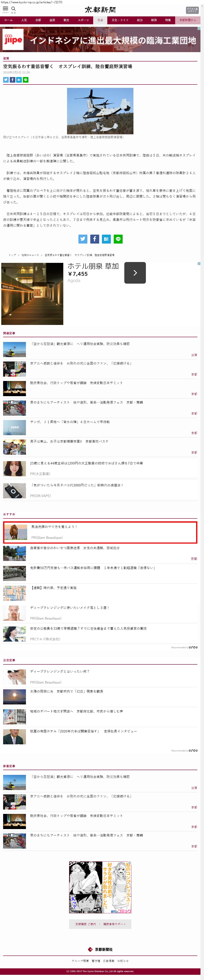204x980 pixels.
Task: Click the search magnifier icon
Action: [x=13, y=9]
